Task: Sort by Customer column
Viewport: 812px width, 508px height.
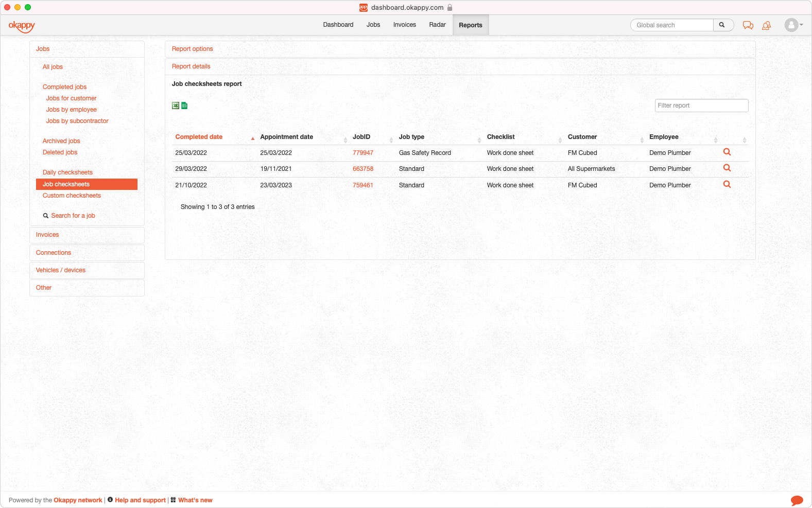Action: point(606,137)
